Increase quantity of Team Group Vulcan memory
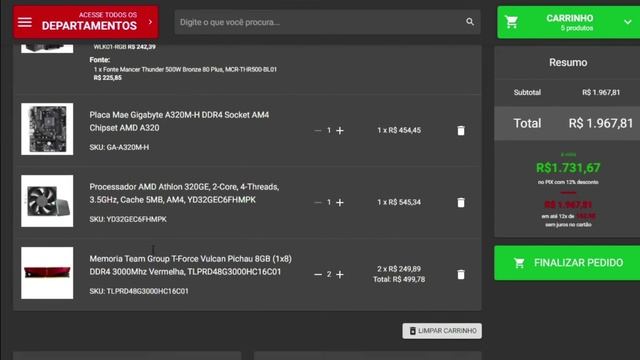 coord(340,275)
